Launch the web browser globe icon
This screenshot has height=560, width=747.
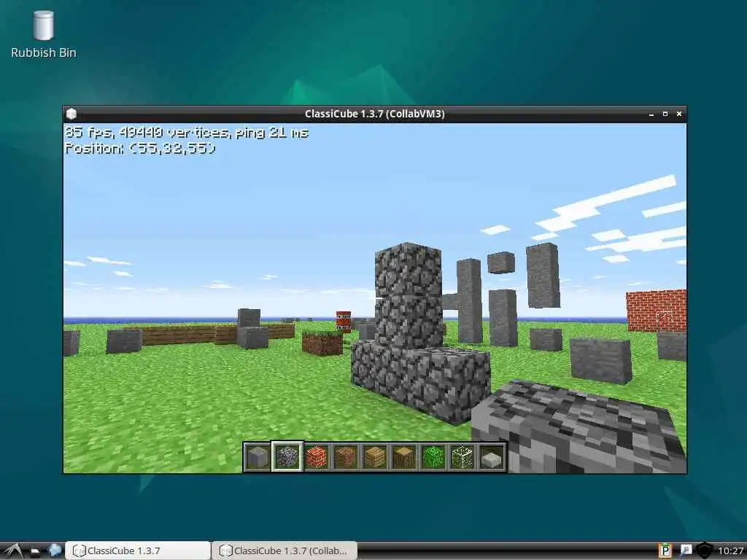tap(55, 551)
